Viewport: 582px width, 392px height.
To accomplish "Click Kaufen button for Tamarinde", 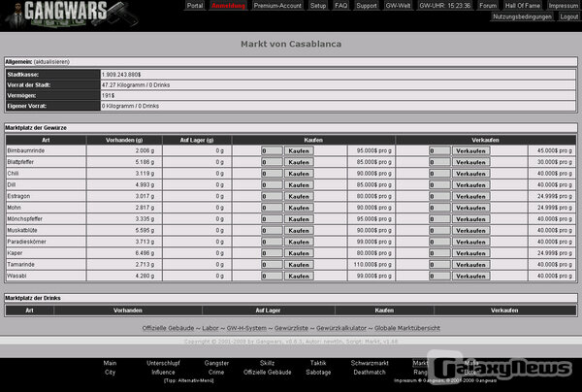I will pos(299,265).
